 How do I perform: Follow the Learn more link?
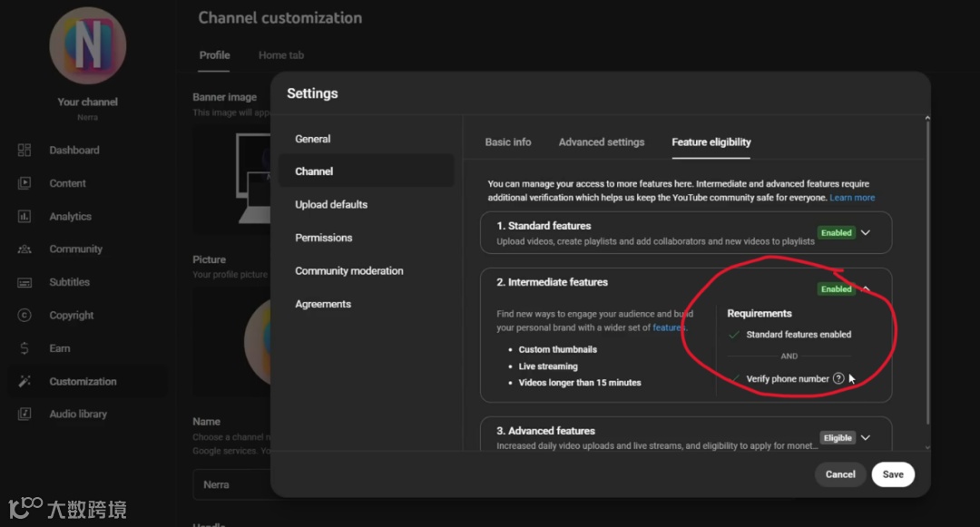pos(852,198)
